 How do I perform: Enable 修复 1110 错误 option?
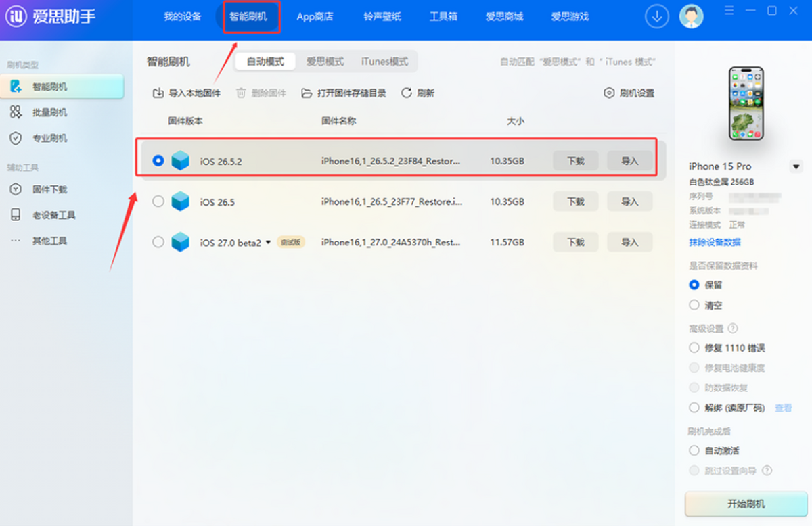pos(694,348)
